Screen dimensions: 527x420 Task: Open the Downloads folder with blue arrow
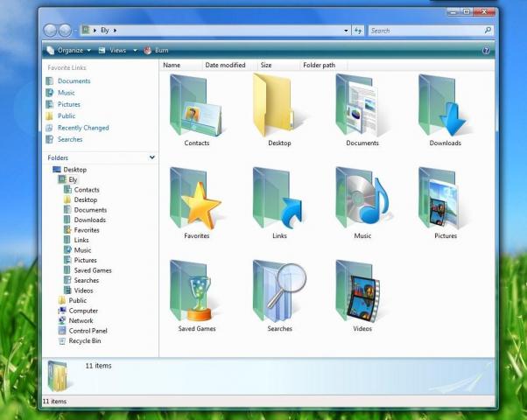[x=443, y=106]
